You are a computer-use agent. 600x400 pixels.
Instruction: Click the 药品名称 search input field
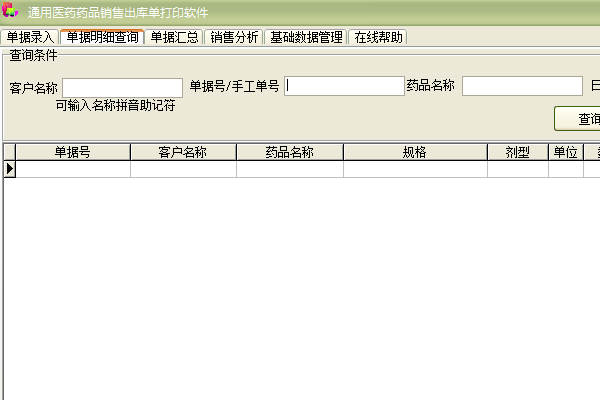pyautogui.click(x=521, y=86)
